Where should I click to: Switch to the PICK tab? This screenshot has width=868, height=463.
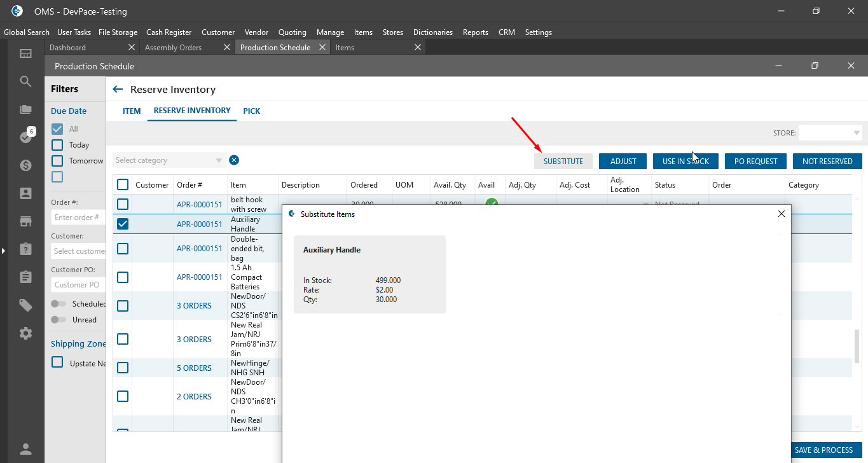pos(251,111)
